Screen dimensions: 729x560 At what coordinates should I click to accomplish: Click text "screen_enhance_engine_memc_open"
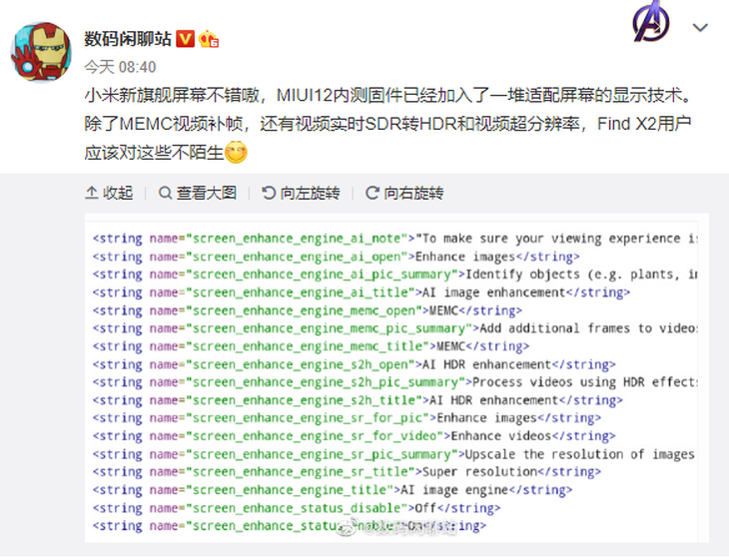pos(304,310)
